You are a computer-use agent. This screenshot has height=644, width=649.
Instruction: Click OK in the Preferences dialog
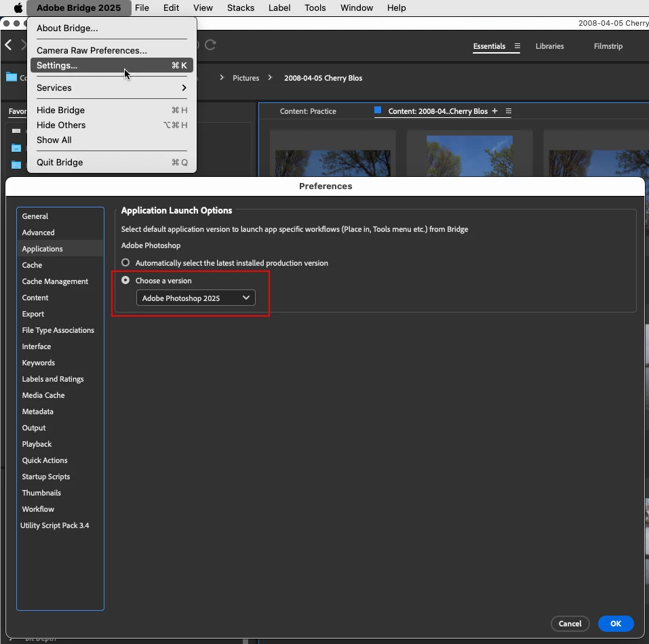tap(616, 623)
